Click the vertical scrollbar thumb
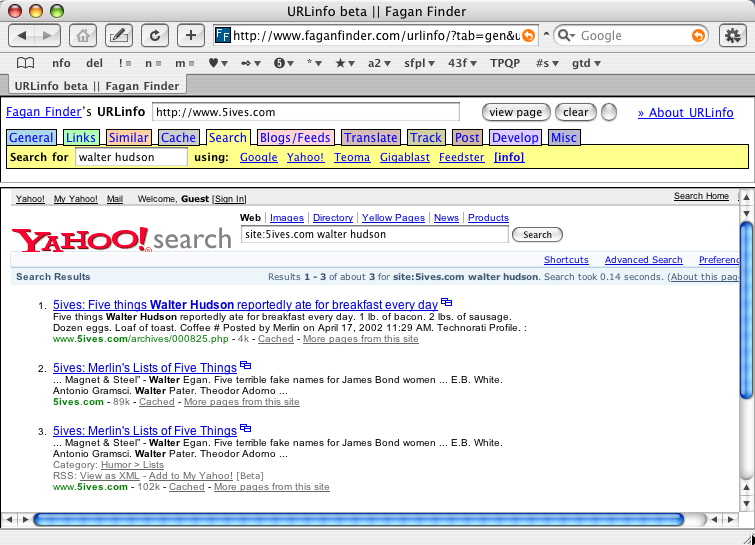The width and height of the screenshot is (755, 545). click(746, 311)
